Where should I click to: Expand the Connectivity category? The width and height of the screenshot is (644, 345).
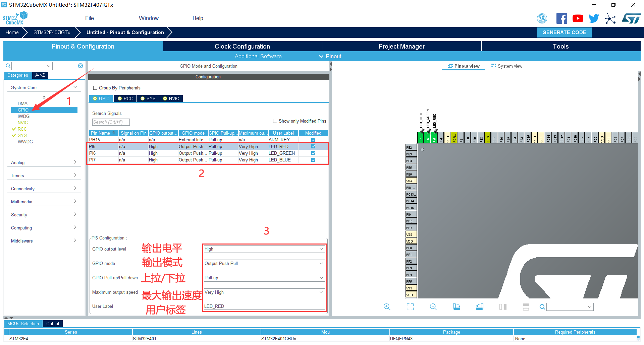pyautogui.click(x=44, y=189)
